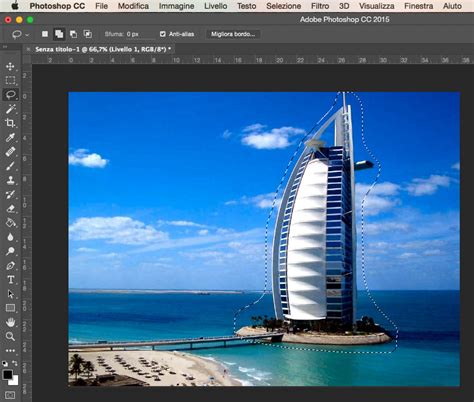This screenshot has height=402, width=474.
Task: Choose Subtract from selection mode
Action: click(x=73, y=34)
